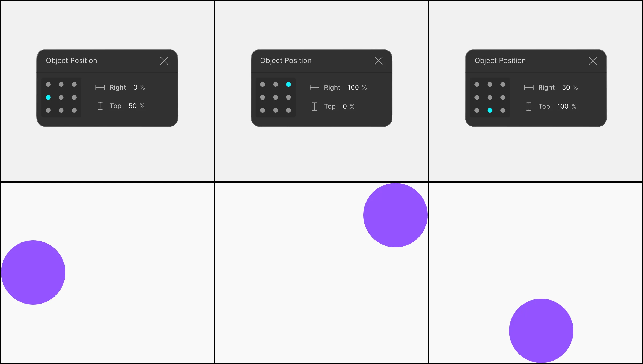Click the top-left anchor point dot
The height and width of the screenshot is (364, 643).
point(48,84)
